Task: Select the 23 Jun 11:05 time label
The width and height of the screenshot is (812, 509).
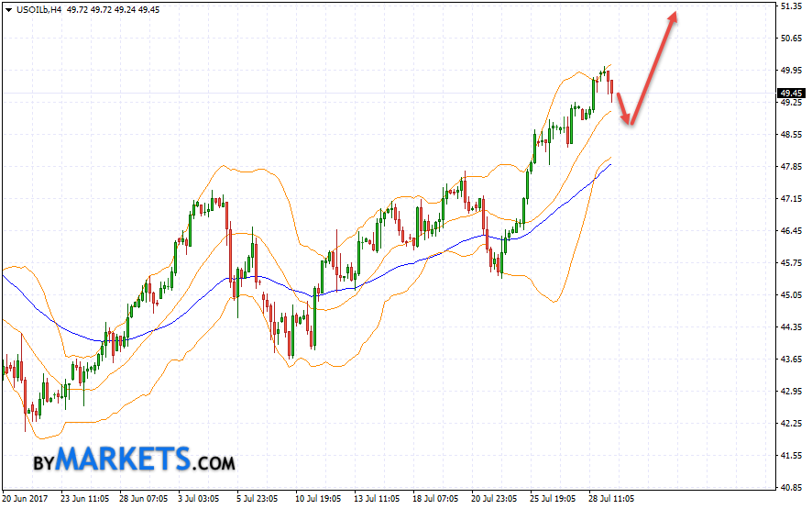Action: coord(83,500)
